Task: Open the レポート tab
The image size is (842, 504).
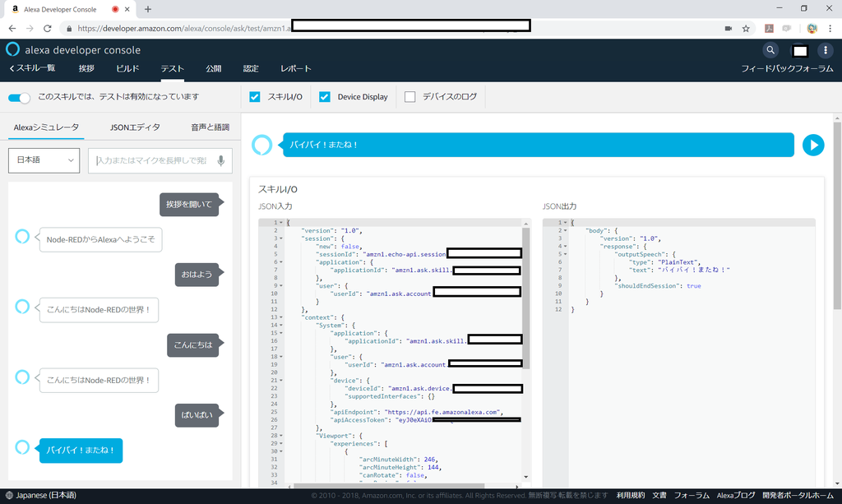Action: (295, 68)
